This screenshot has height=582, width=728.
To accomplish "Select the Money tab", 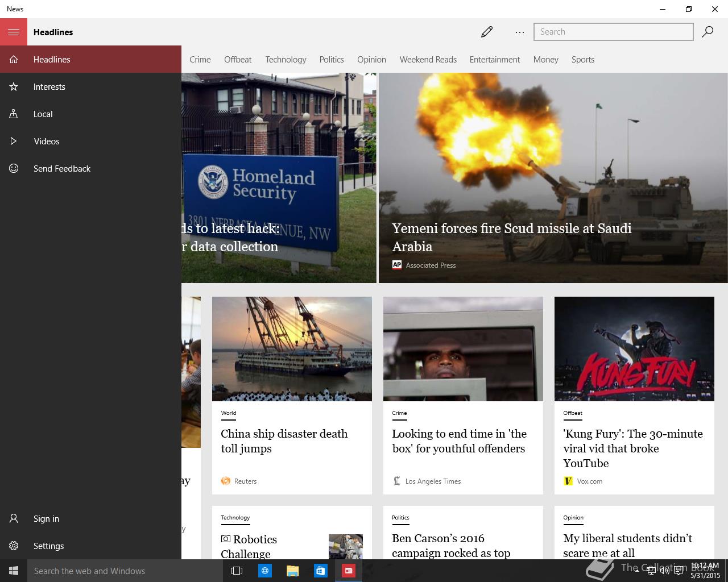I will coord(546,60).
